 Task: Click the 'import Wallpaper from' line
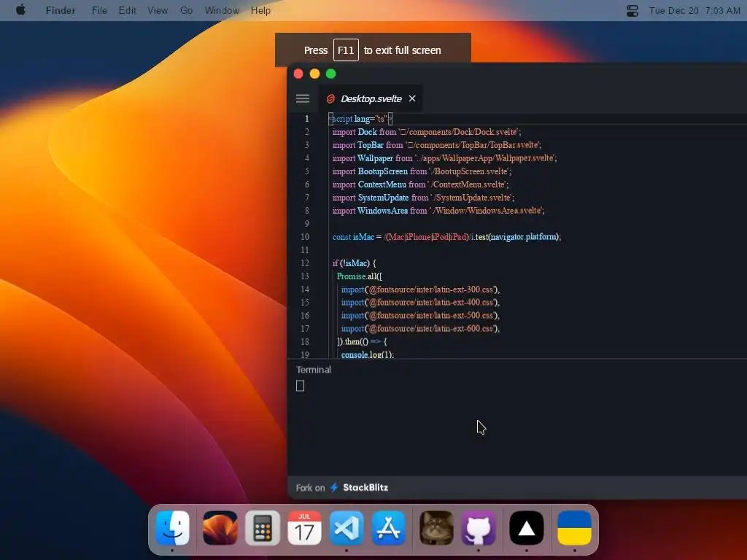(444, 158)
